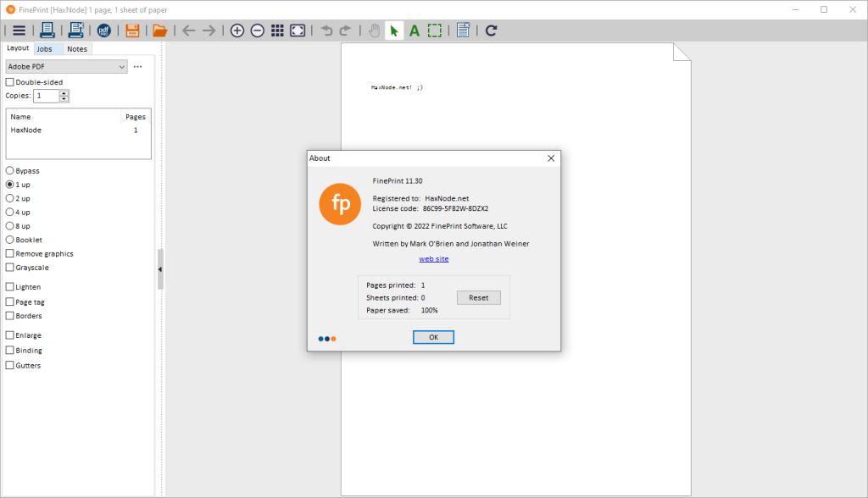This screenshot has width=868, height=498.
Task: Click the Pages column header
Action: pos(136,117)
